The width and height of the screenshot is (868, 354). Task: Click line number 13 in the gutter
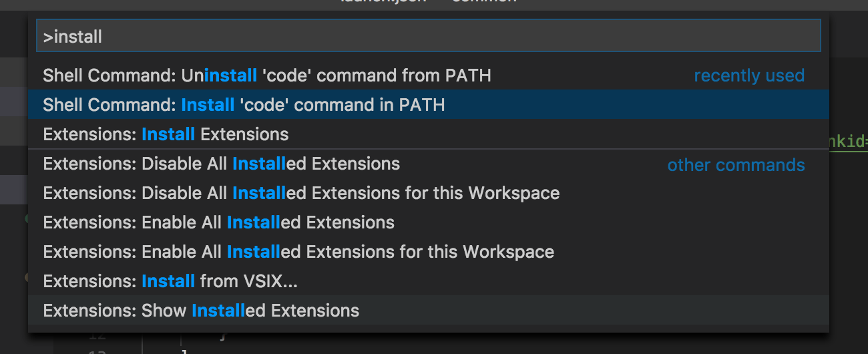click(x=96, y=350)
